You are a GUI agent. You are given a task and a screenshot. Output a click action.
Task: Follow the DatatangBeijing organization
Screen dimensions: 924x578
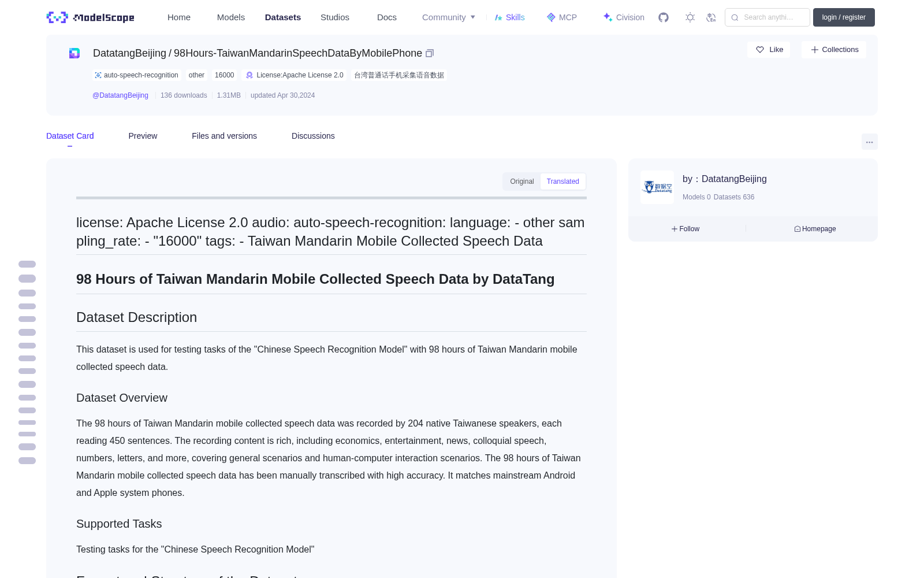[x=685, y=229]
